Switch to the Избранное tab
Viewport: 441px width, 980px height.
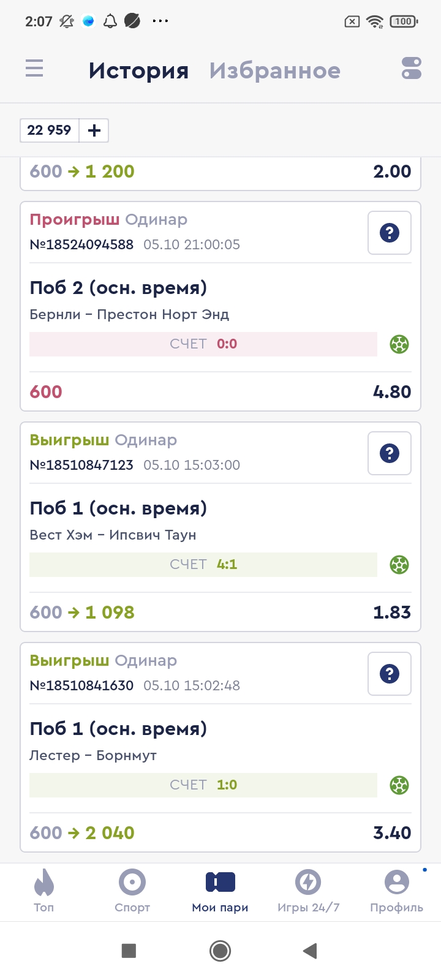[x=274, y=70]
